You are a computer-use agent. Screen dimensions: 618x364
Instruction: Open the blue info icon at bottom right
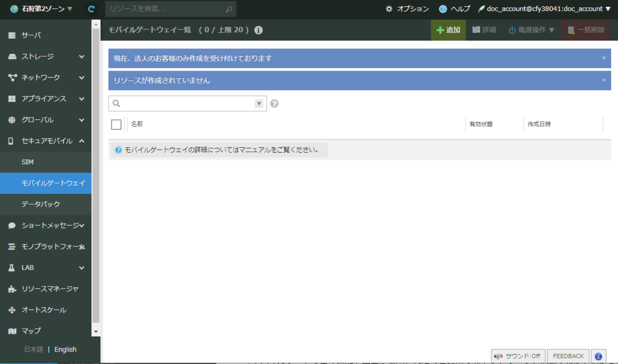598,356
